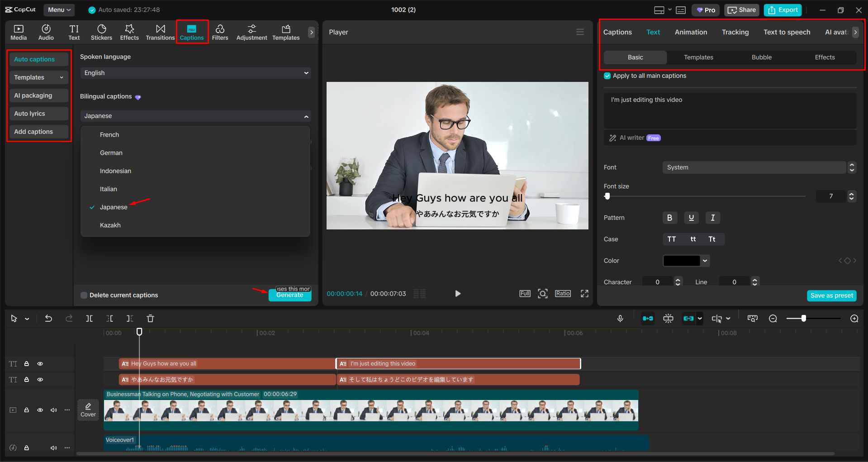Open voiceover recording with the microphone icon
The image size is (868, 462).
pyautogui.click(x=620, y=318)
